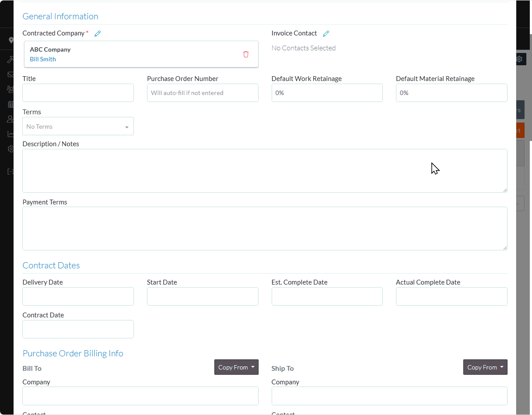Remove ABC Company with trash icon
The image size is (532, 415).
pos(246,54)
